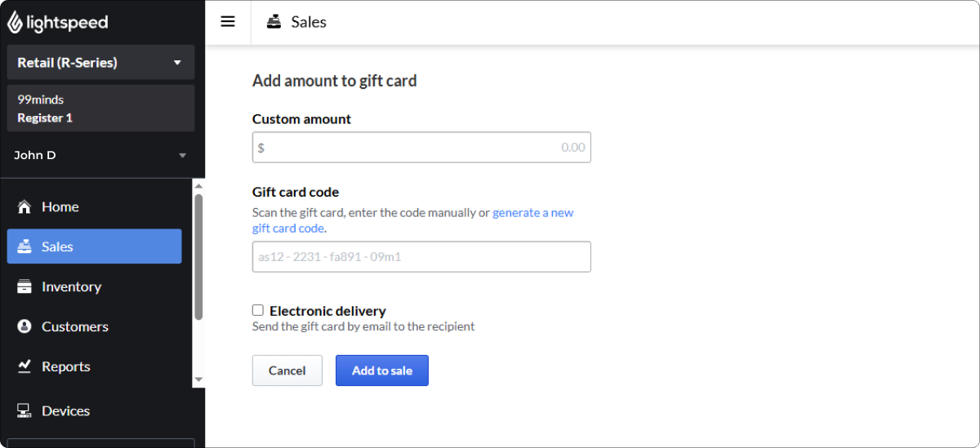The image size is (980, 448).
Task: Toggle the hamburger menu icon
Action: (228, 22)
